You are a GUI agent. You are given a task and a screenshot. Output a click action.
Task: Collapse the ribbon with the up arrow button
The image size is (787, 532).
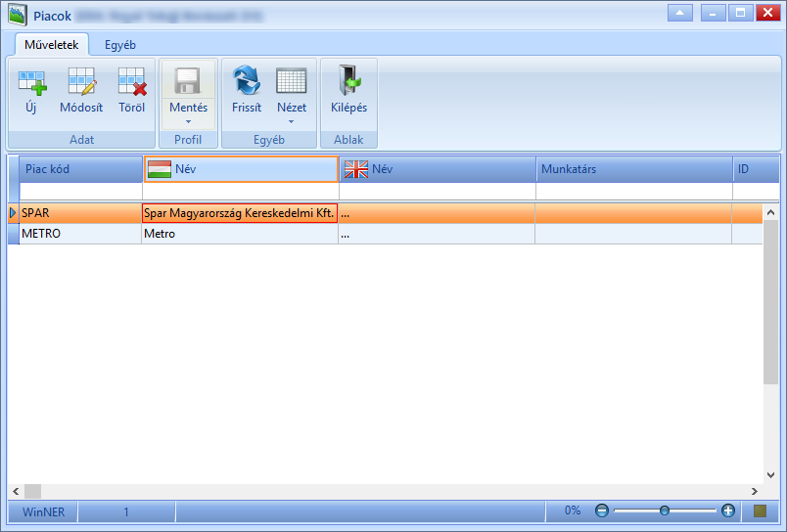click(680, 13)
